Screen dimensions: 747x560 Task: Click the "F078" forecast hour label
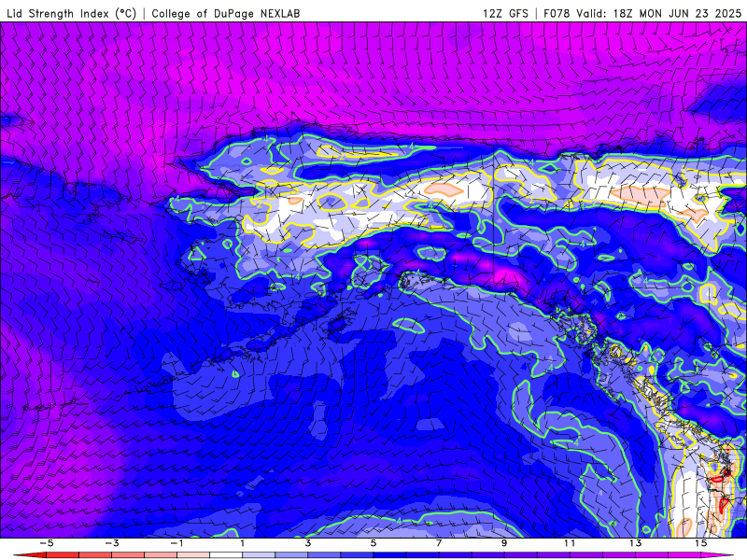[x=557, y=13]
